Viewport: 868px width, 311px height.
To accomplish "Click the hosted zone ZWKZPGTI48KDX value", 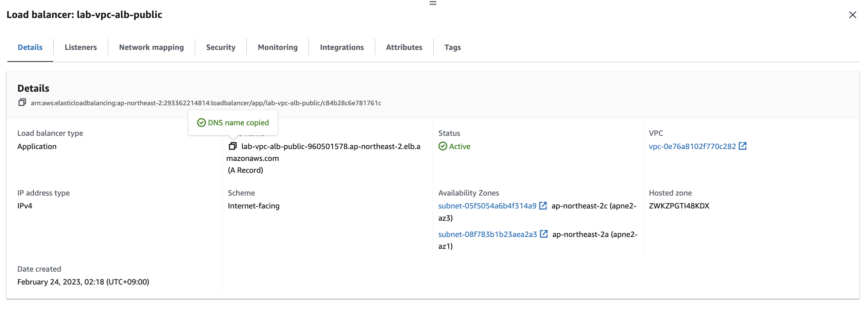I will pos(679,206).
